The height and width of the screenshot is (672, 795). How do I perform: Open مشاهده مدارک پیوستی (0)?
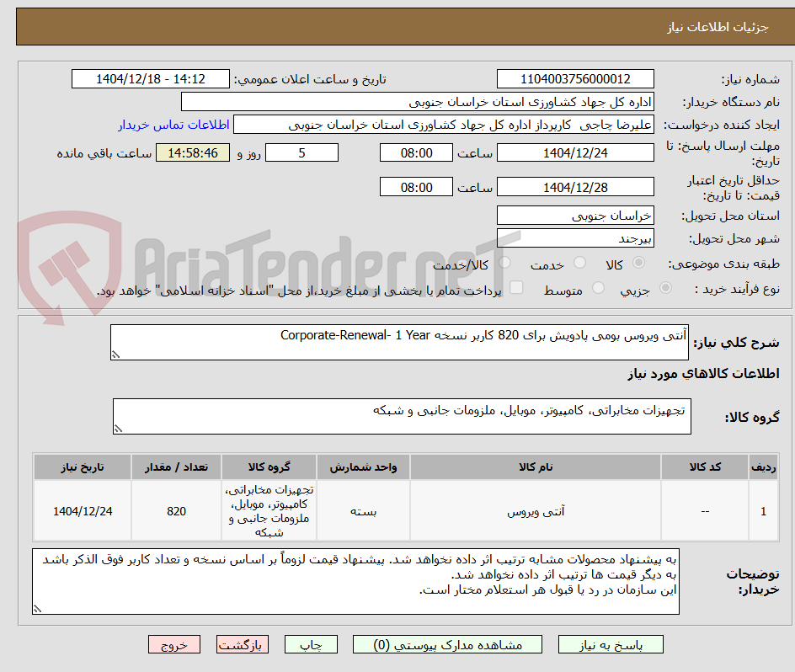pos(447,644)
